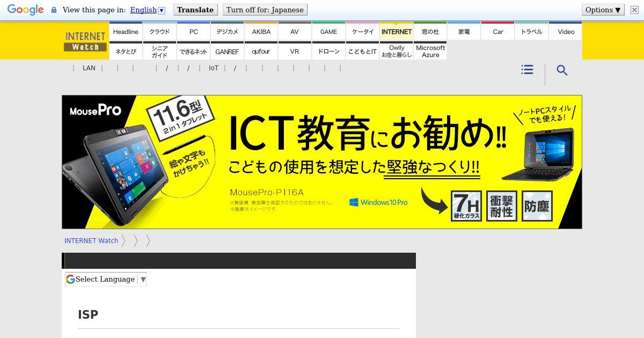
Task: Open the English language dropdown
Action: pos(148,10)
